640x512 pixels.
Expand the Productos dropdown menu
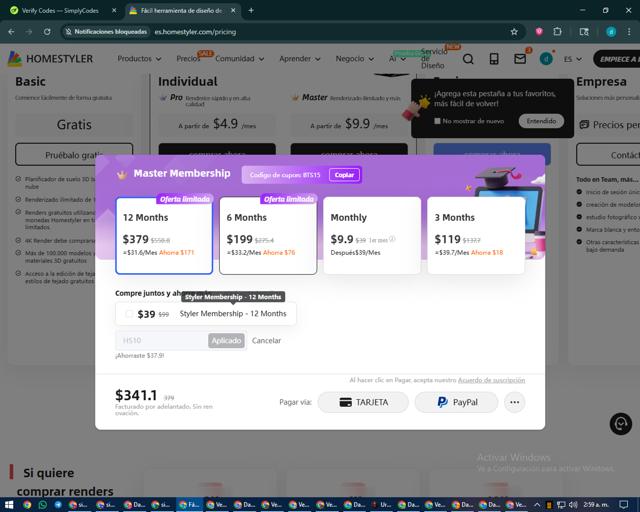click(139, 59)
